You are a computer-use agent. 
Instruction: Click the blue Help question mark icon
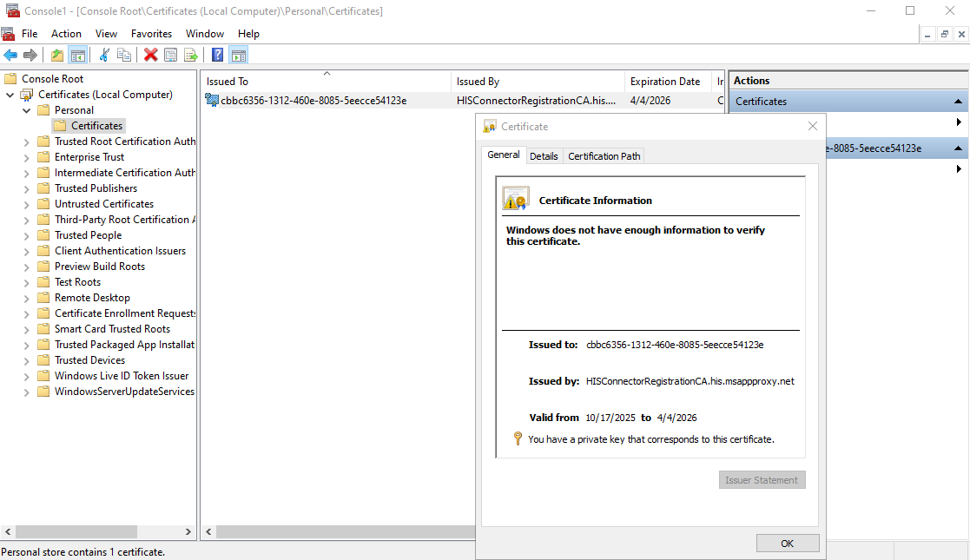click(x=217, y=55)
